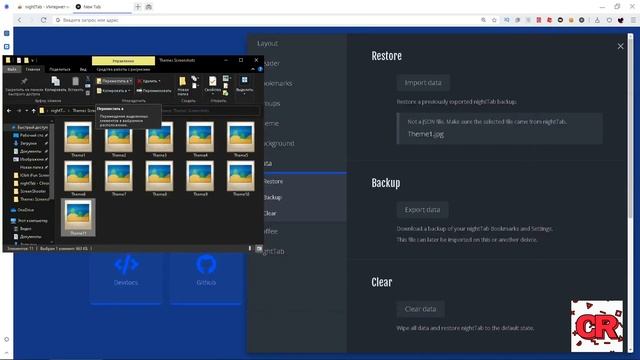Screen dimensions: 640x360
Task: Click the scissors Cut icon in Explorer ribbon
Action: (x=88, y=78)
